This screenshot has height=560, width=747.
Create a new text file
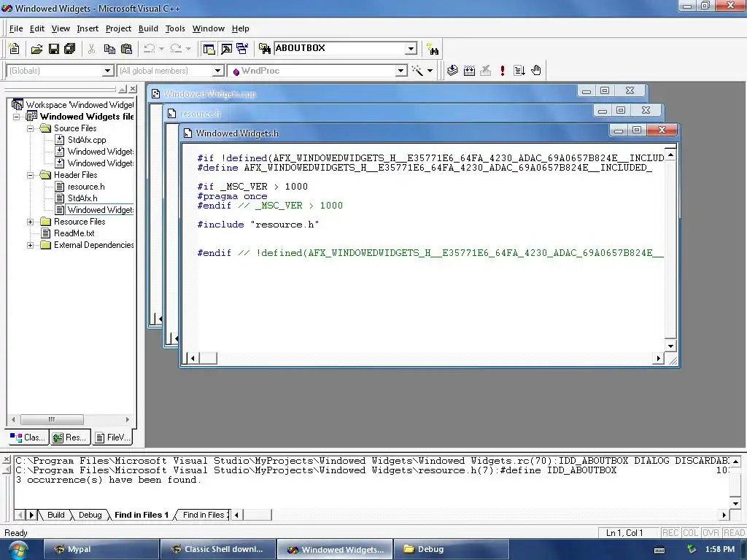[x=15, y=49]
